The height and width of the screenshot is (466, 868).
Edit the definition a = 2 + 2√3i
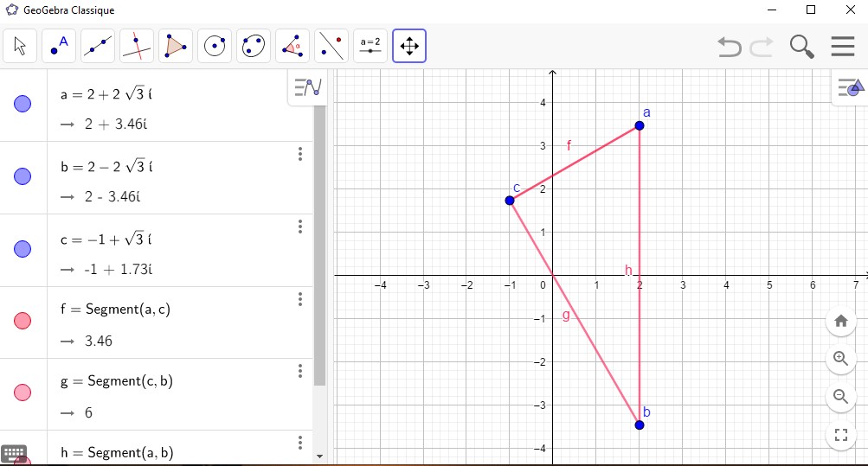coord(106,94)
